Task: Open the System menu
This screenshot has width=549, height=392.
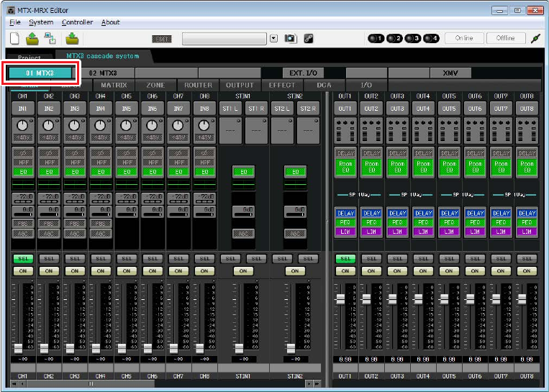Action: tap(41, 22)
